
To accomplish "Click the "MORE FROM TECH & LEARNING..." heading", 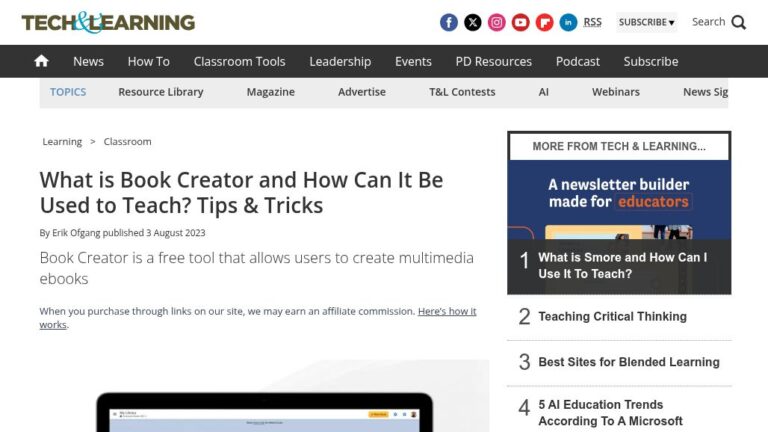I will [x=619, y=146].
